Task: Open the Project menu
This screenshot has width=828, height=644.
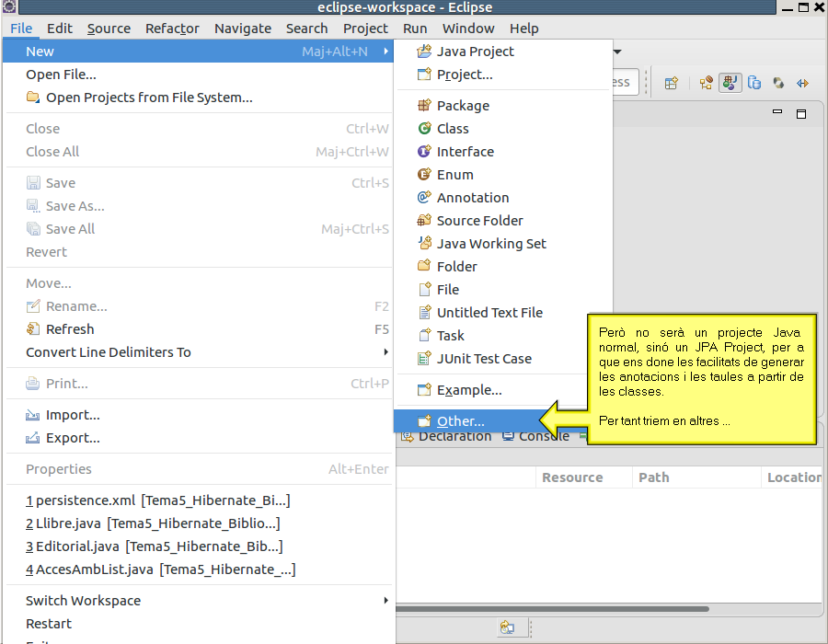Action: point(365,29)
